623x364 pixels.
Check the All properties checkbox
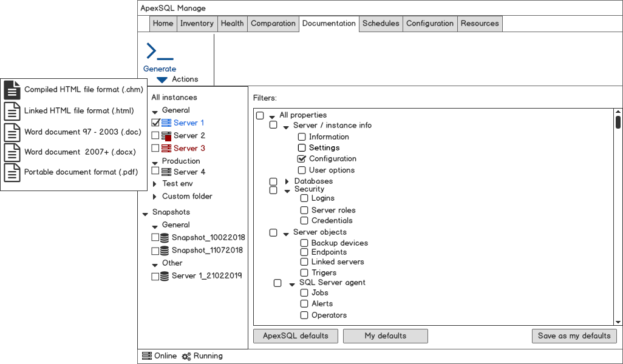260,115
